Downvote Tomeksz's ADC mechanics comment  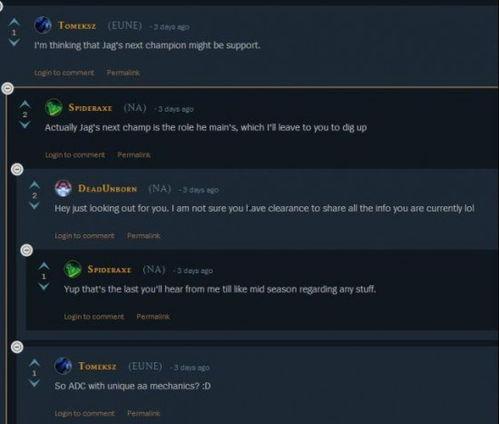coord(34,383)
